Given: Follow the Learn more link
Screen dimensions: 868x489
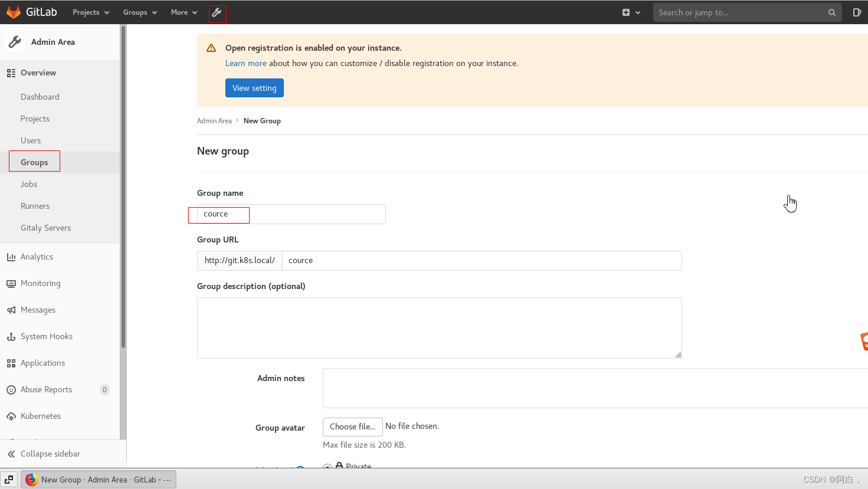Looking at the screenshot, I should (246, 64).
